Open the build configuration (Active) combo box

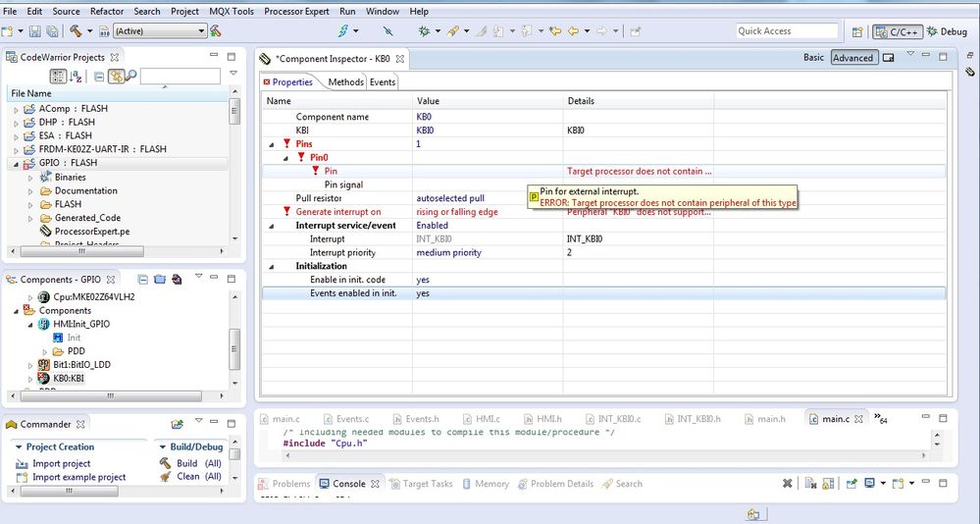159,30
